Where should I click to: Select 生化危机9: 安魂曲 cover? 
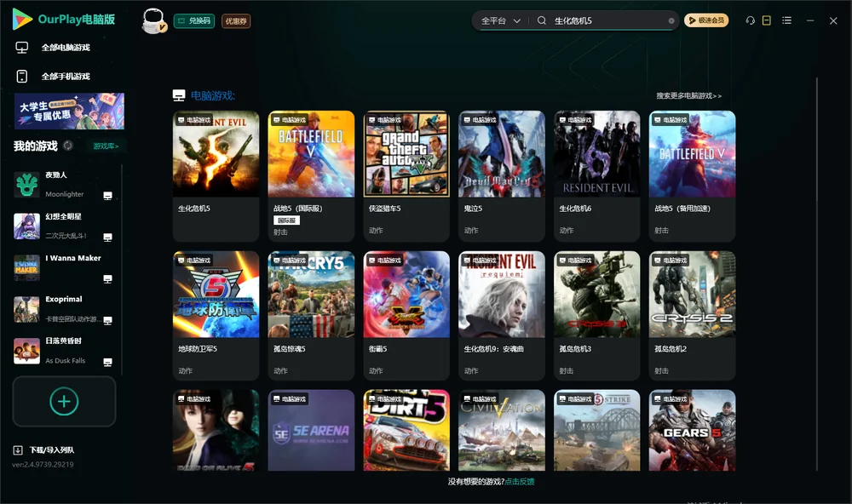(x=502, y=295)
